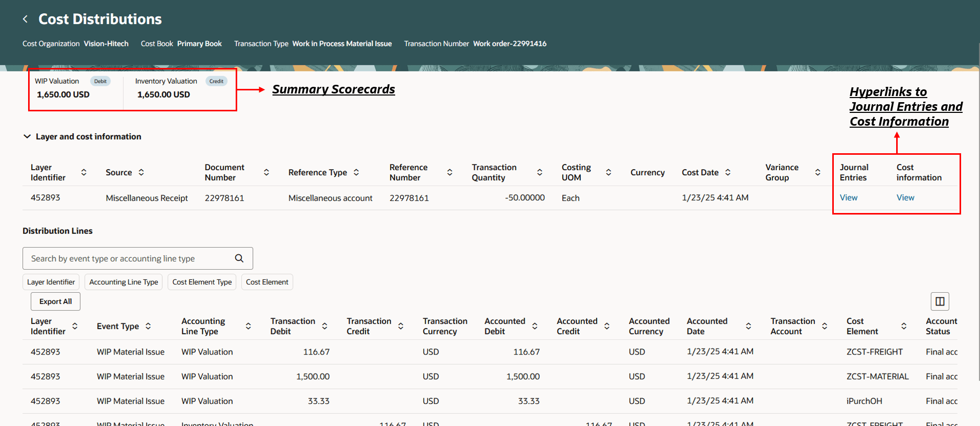Open Cost information View link

(905, 198)
